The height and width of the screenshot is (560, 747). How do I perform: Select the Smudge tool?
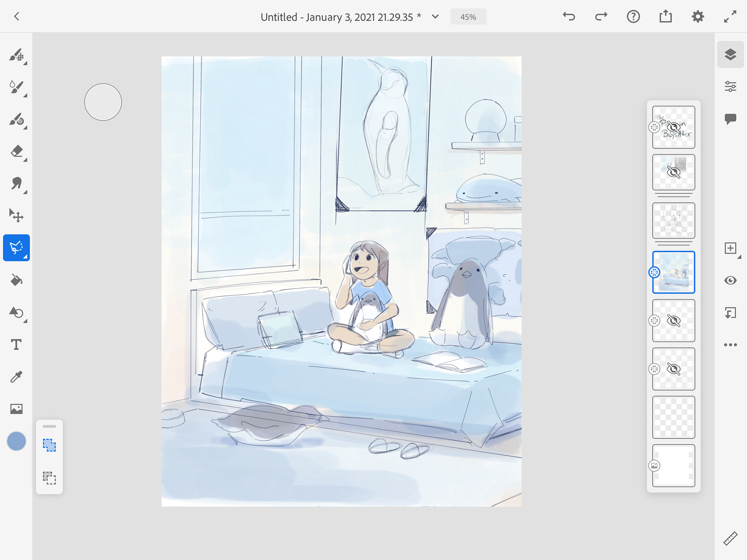[x=16, y=183]
